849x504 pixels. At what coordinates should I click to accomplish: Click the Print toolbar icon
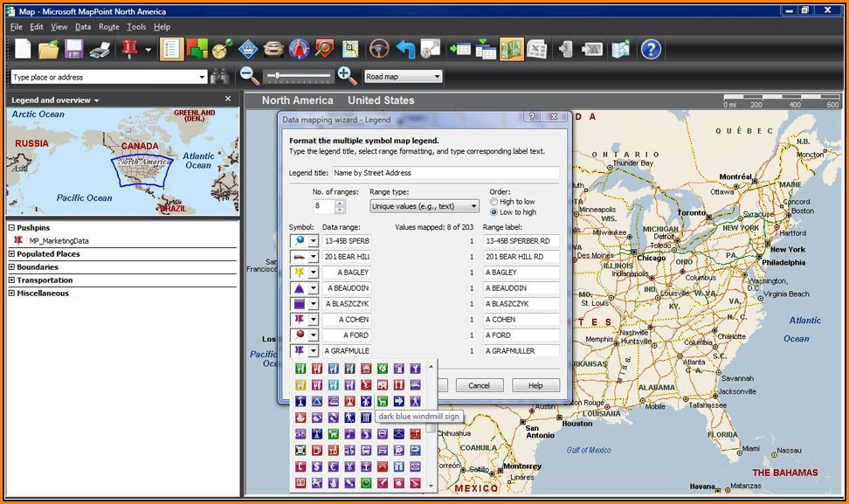[x=100, y=49]
